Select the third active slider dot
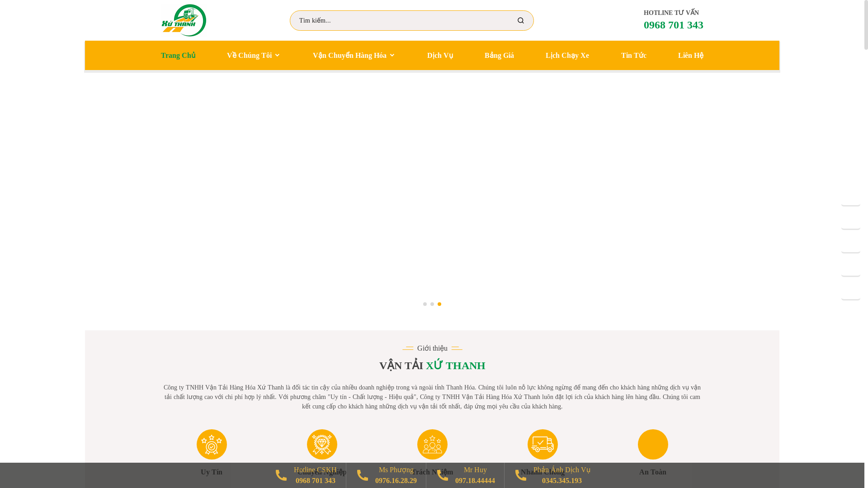 (439, 304)
